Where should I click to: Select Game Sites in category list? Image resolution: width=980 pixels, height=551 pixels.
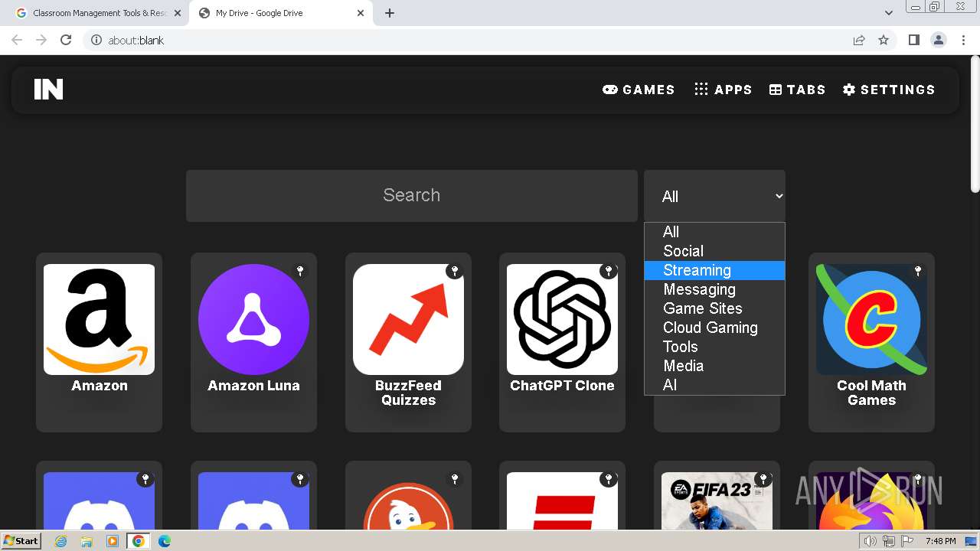714,308
